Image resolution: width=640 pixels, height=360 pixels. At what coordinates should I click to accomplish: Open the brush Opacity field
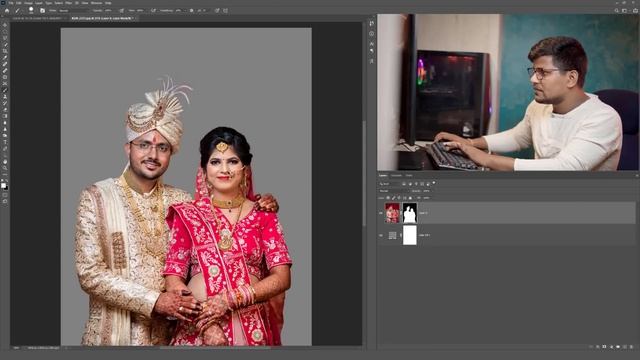tap(109, 11)
